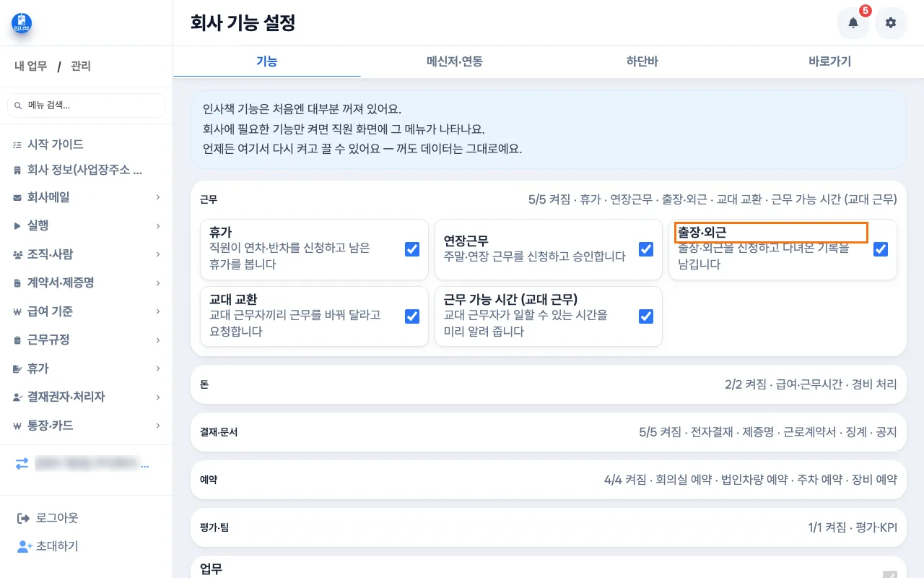
Task: Click the 로그아웃 exit icon
Action: click(23, 518)
